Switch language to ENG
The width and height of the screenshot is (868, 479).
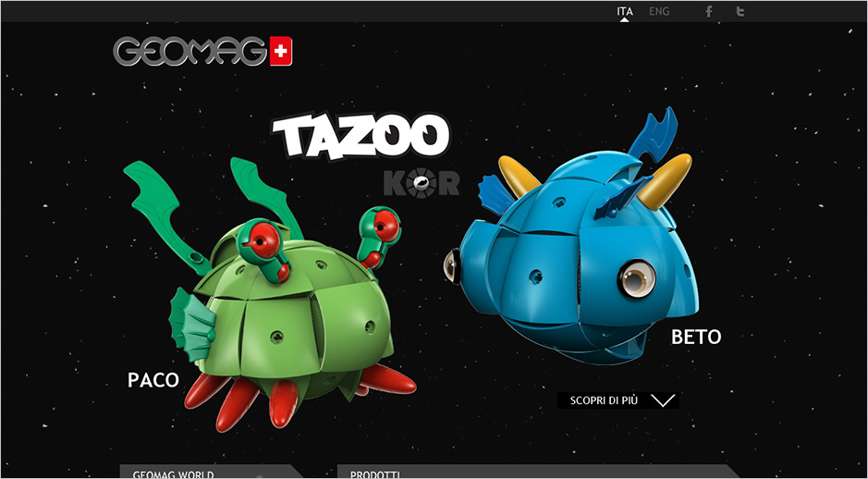click(659, 12)
